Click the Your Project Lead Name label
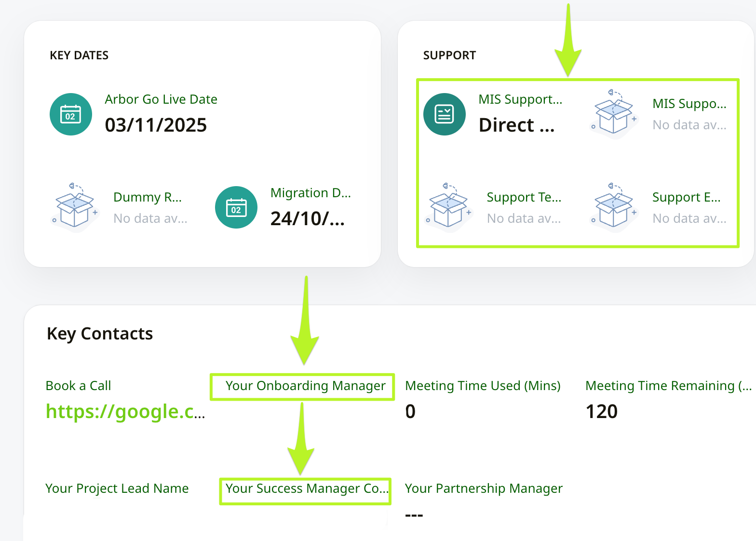 pos(117,488)
